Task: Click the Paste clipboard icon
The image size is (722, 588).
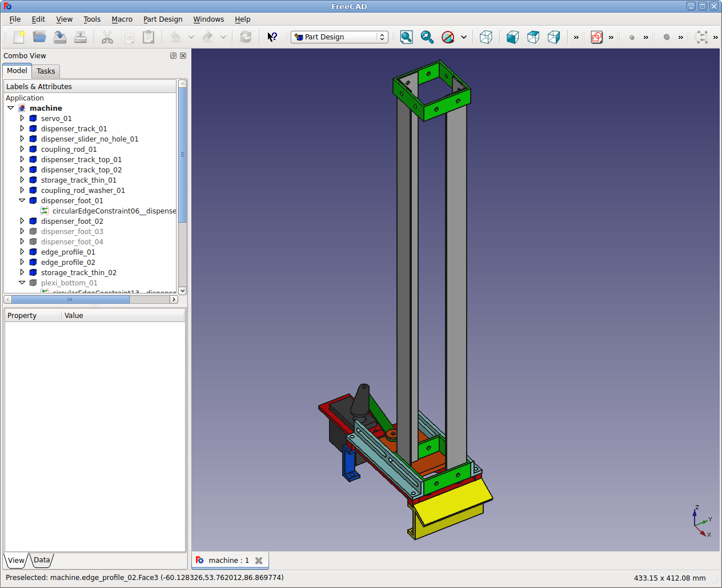Action: tap(149, 37)
